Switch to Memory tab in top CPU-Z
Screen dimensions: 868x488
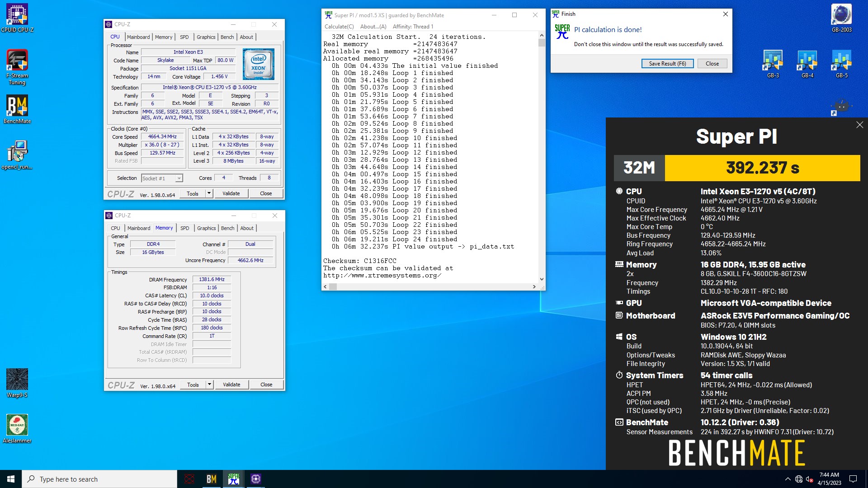pyautogui.click(x=164, y=37)
